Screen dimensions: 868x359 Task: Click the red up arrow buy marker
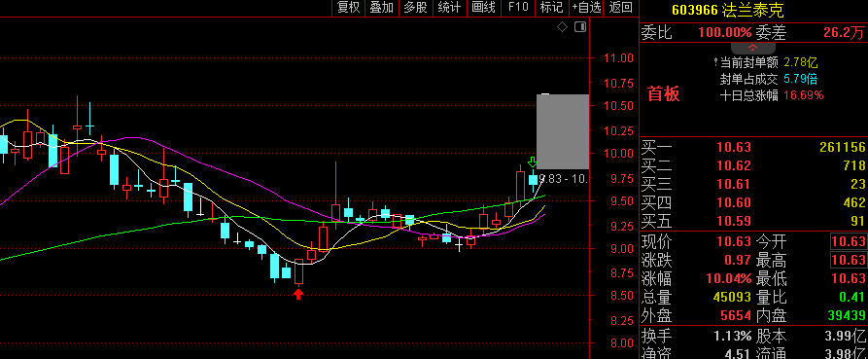point(298,294)
